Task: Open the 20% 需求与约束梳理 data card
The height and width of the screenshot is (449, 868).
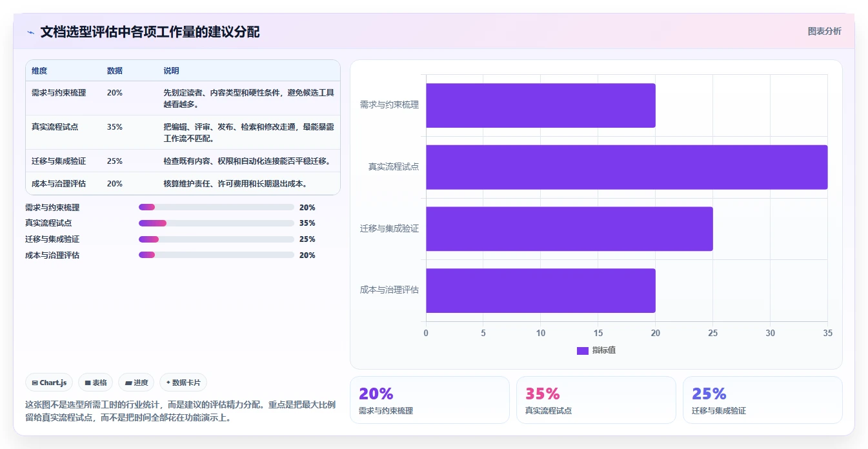Action: point(430,400)
